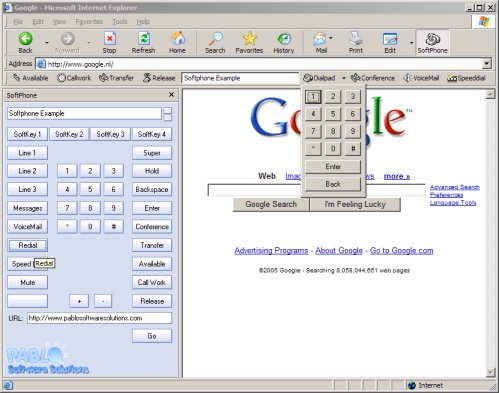The height and width of the screenshot is (393, 499).
Task: Click the Google Search button
Action: click(x=271, y=204)
